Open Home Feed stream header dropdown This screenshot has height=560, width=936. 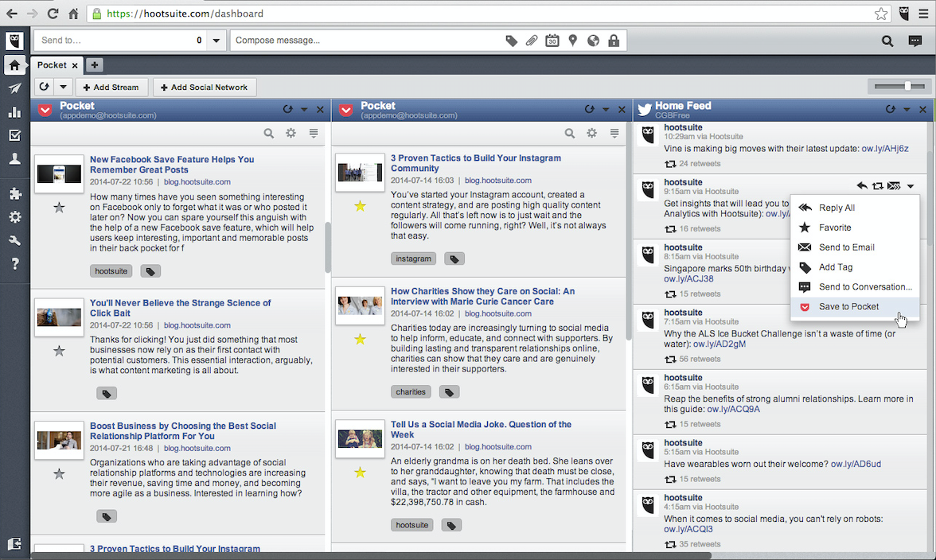pos(907,110)
